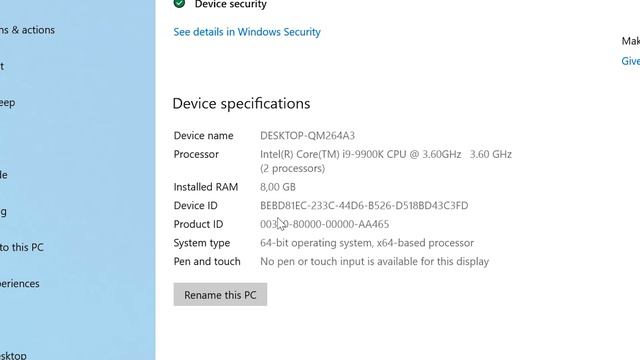Click the No pen or touch input text
Image resolution: width=640 pixels, height=360 pixels.
(374, 261)
